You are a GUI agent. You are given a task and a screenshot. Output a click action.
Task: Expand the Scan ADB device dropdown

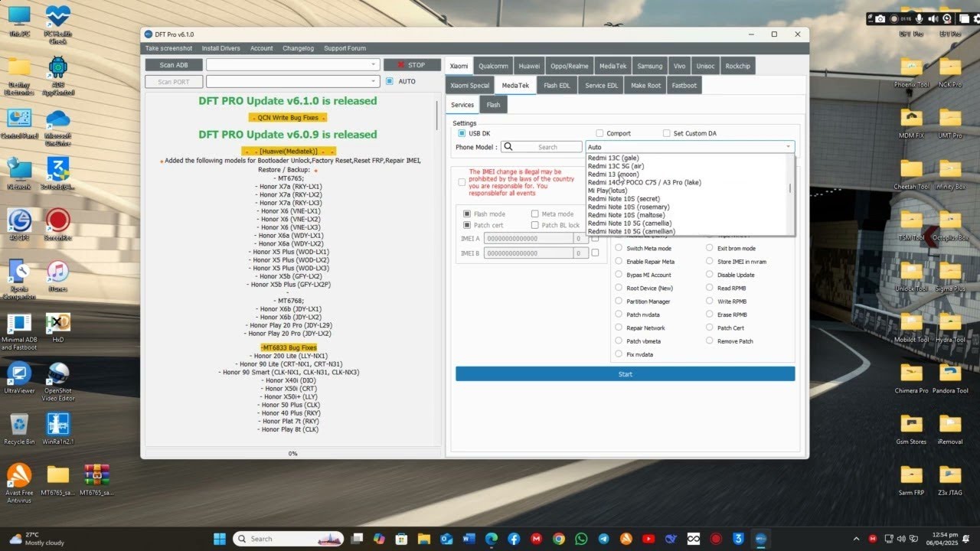373,65
